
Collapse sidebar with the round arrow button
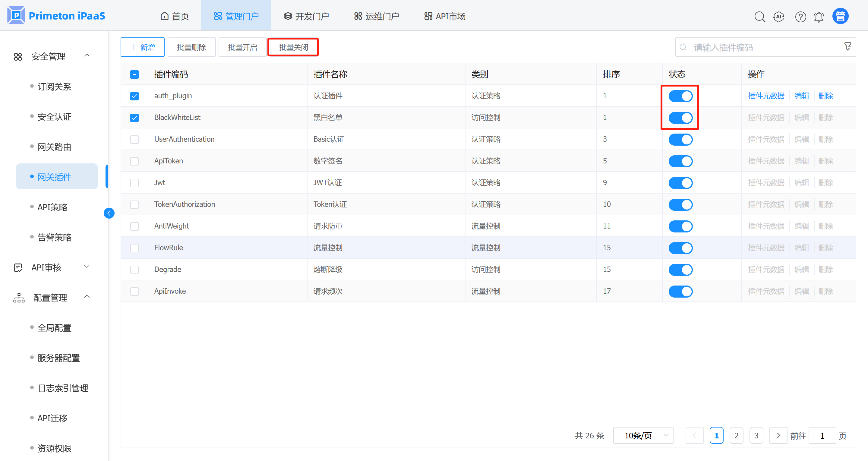pos(109,213)
